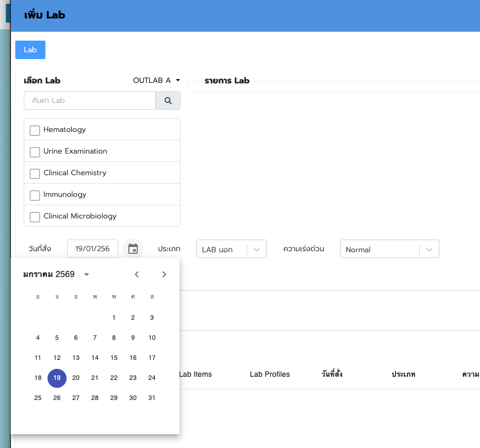Check the Clinical Chemistry checkbox
480x448 pixels.
tap(35, 174)
